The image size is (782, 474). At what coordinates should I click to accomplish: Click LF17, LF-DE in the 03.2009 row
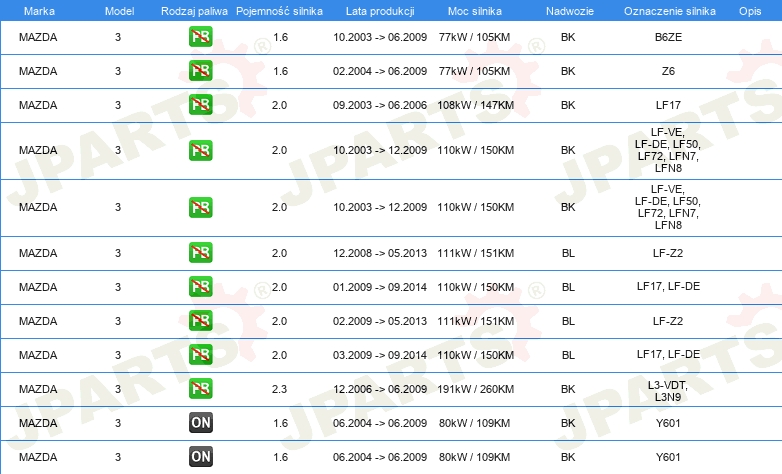(x=668, y=354)
